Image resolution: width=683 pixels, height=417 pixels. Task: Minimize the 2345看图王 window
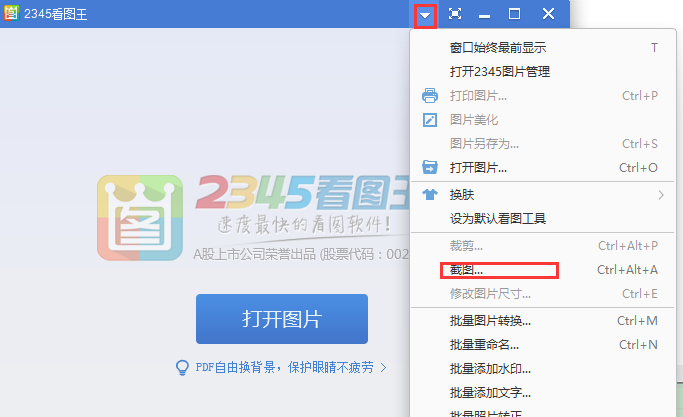pyautogui.click(x=484, y=17)
